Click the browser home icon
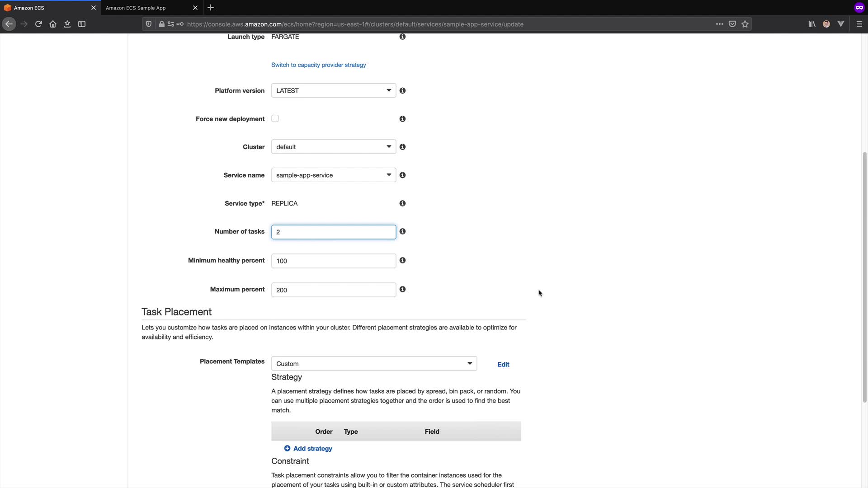The image size is (868, 488). pos(53,24)
